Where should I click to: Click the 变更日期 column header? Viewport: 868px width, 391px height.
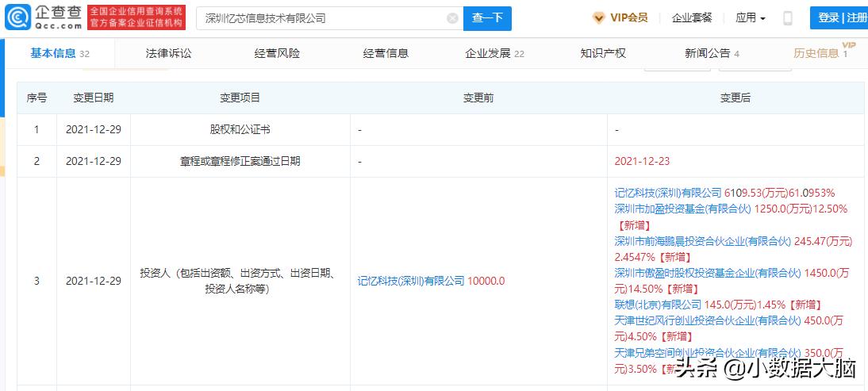(94, 98)
